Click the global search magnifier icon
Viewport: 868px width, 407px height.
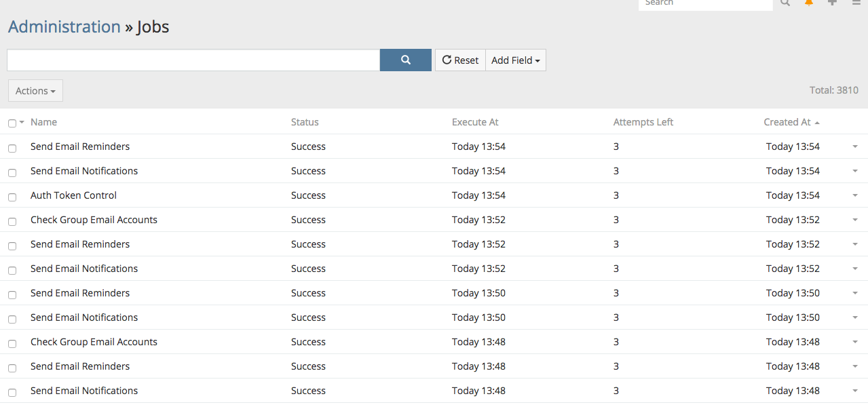coord(785,3)
